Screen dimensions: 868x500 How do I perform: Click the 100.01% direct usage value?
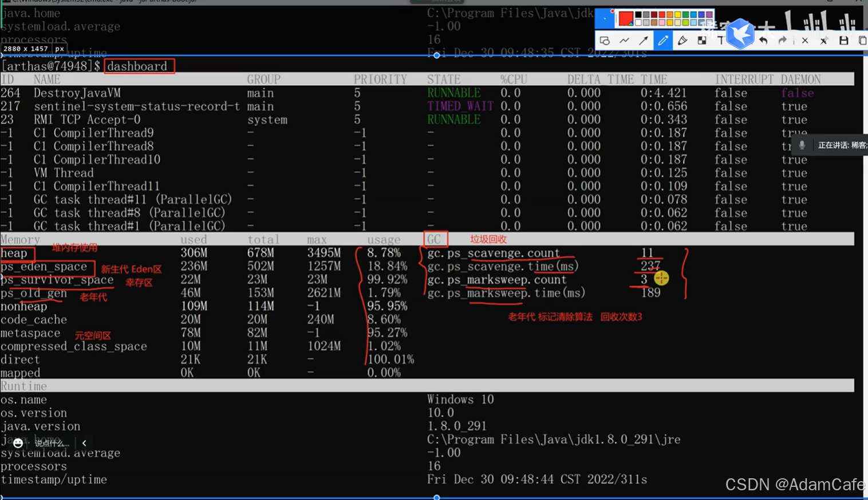point(390,360)
